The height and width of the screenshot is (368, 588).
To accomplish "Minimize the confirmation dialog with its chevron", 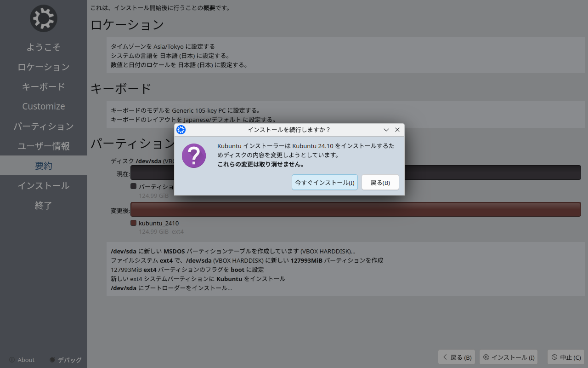I will coord(386,130).
